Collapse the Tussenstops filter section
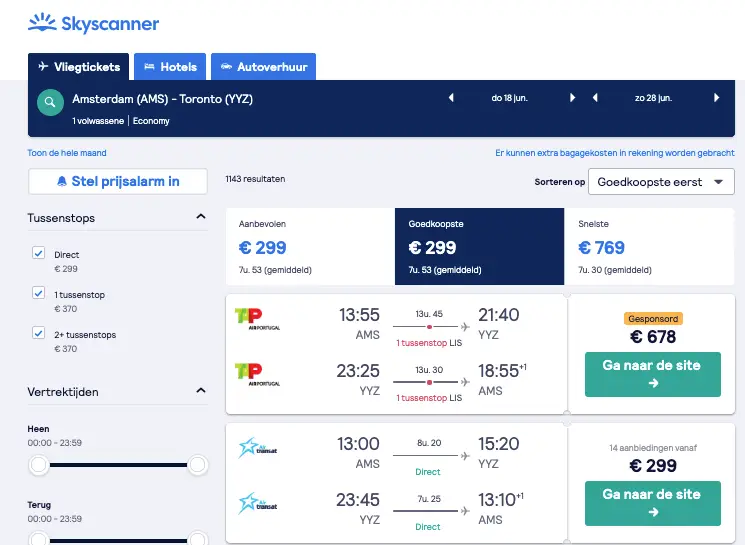This screenshot has height=545, width=745. (201, 217)
